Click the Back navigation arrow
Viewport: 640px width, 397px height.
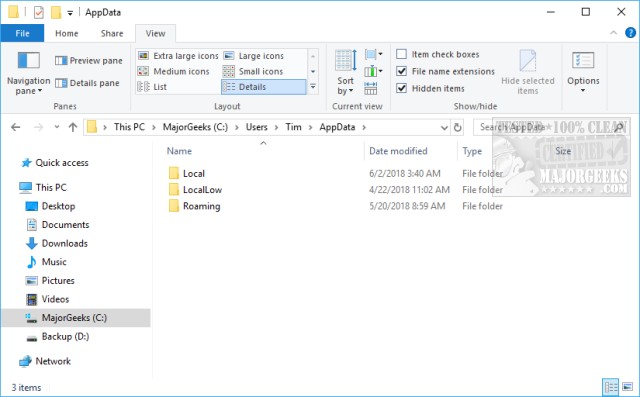tap(16, 127)
